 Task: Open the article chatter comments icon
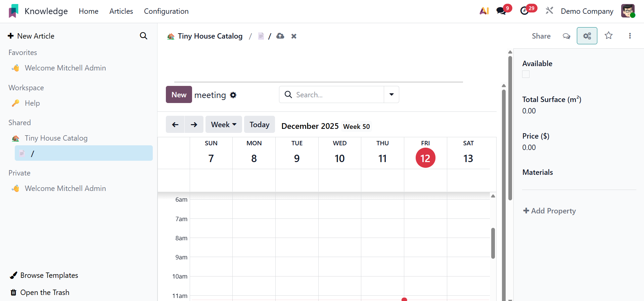tap(566, 36)
